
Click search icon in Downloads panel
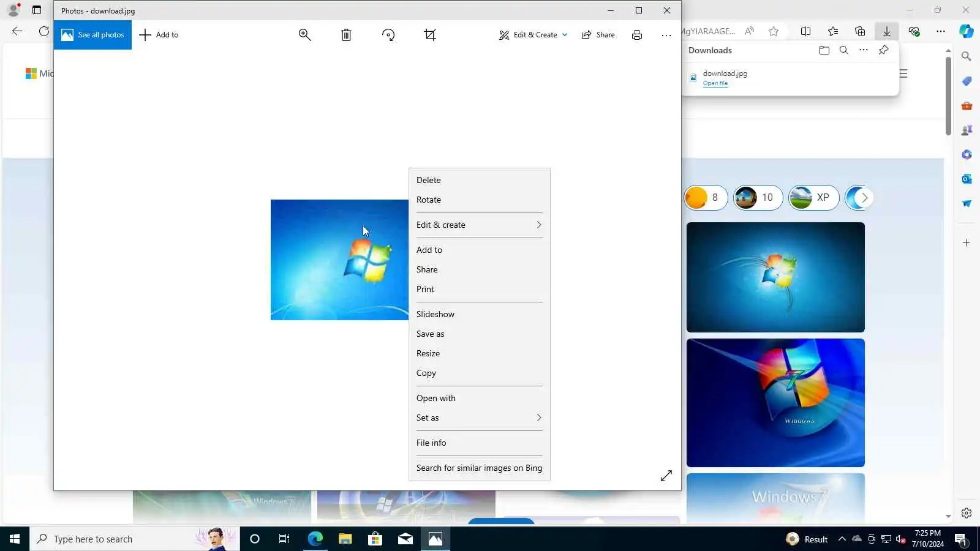[843, 50]
